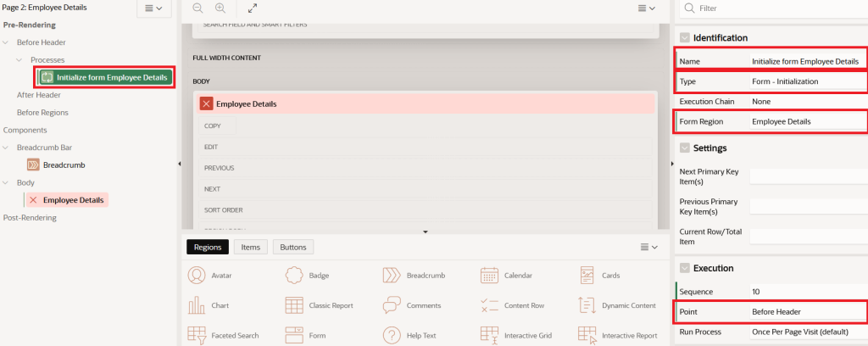Viewport: 868px width, 346px height.
Task: Open the gallery menu dropdown
Action: (648, 247)
